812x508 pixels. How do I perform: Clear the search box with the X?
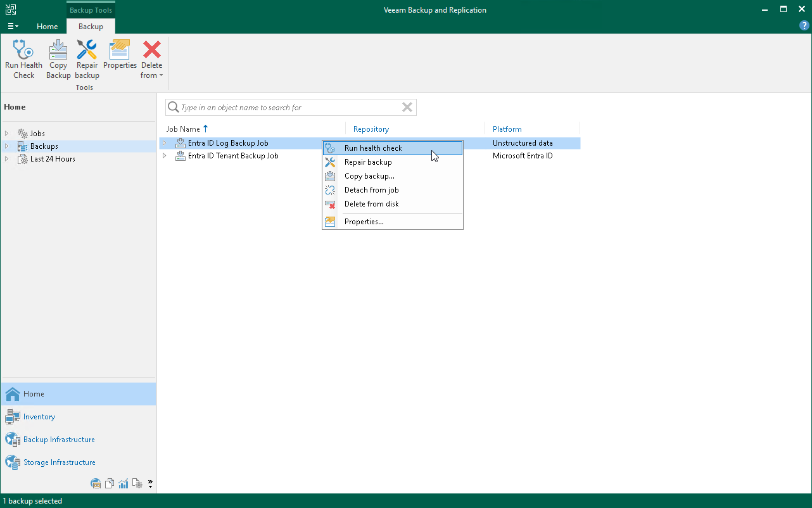[408, 108]
